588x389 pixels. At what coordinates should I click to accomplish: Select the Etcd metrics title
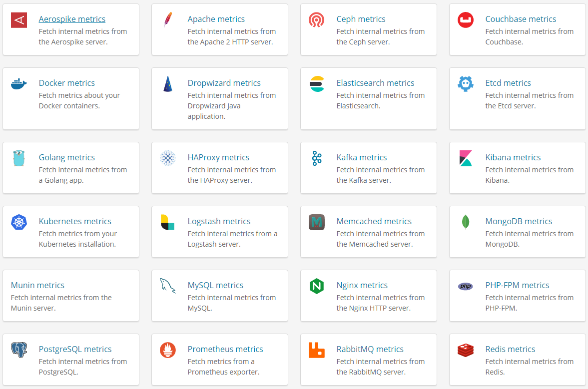click(508, 83)
